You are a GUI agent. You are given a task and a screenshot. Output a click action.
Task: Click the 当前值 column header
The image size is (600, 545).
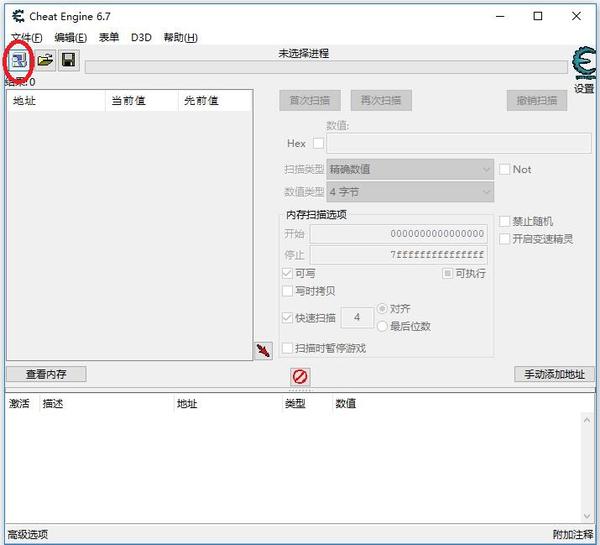pos(142,101)
